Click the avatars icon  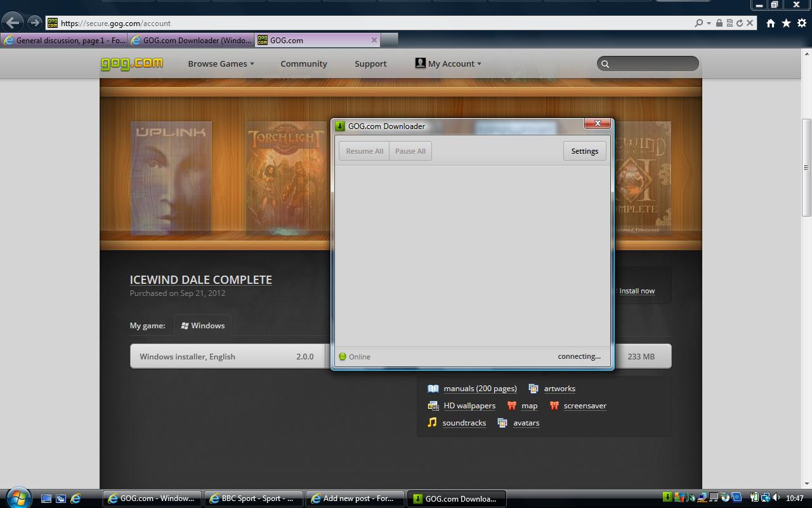coord(502,423)
